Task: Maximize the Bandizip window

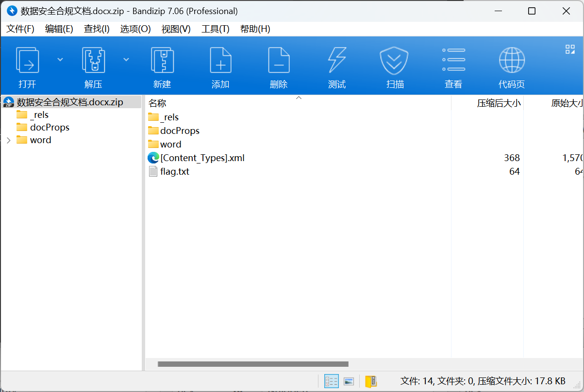Action: tap(532, 11)
